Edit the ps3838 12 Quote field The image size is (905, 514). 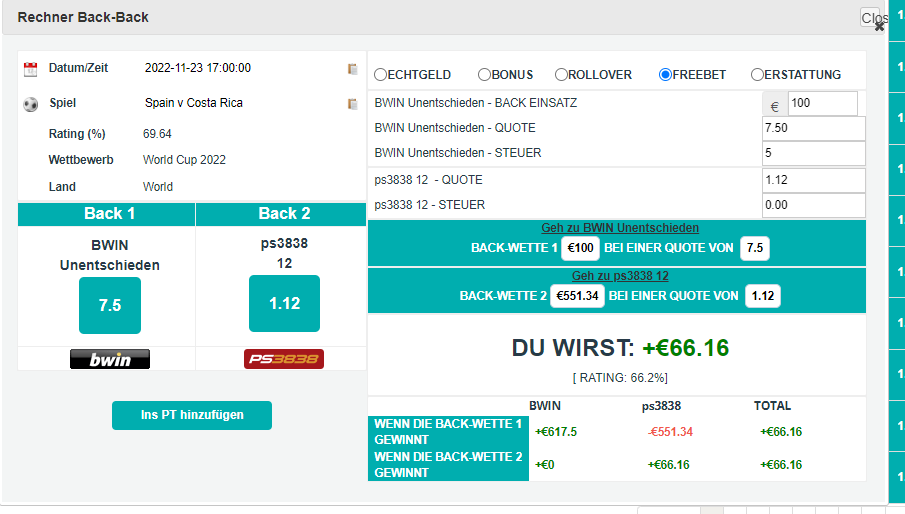point(814,180)
